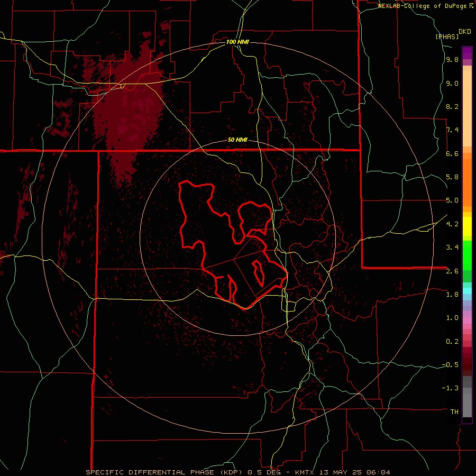Pick the gray band on the color bar
476x476 pixels.
click(x=467, y=405)
